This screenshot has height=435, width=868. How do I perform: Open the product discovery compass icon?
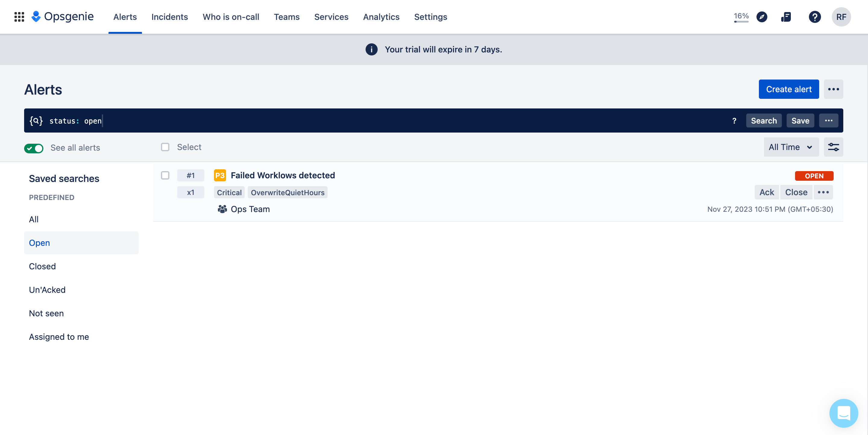point(762,17)
